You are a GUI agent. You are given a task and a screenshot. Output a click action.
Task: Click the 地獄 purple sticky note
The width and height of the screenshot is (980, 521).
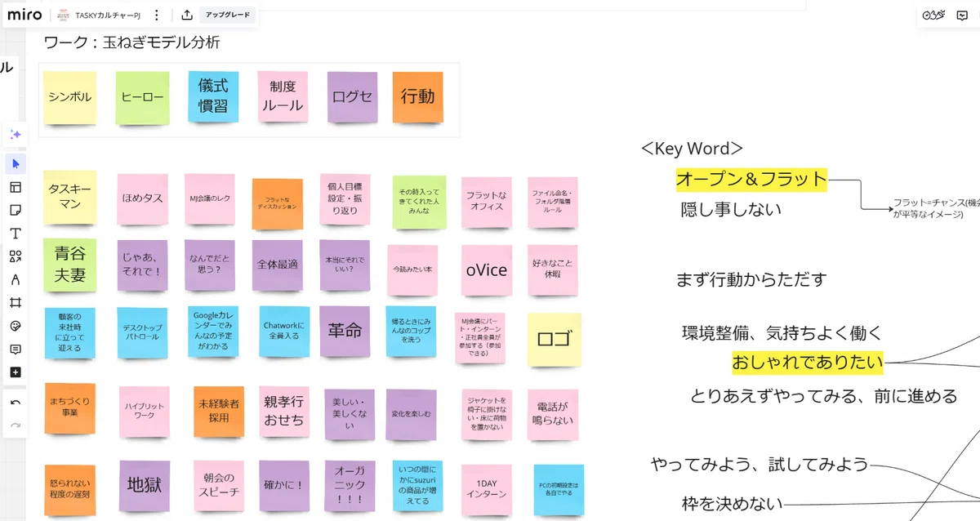pyautogui.click(x=145, y=485)
